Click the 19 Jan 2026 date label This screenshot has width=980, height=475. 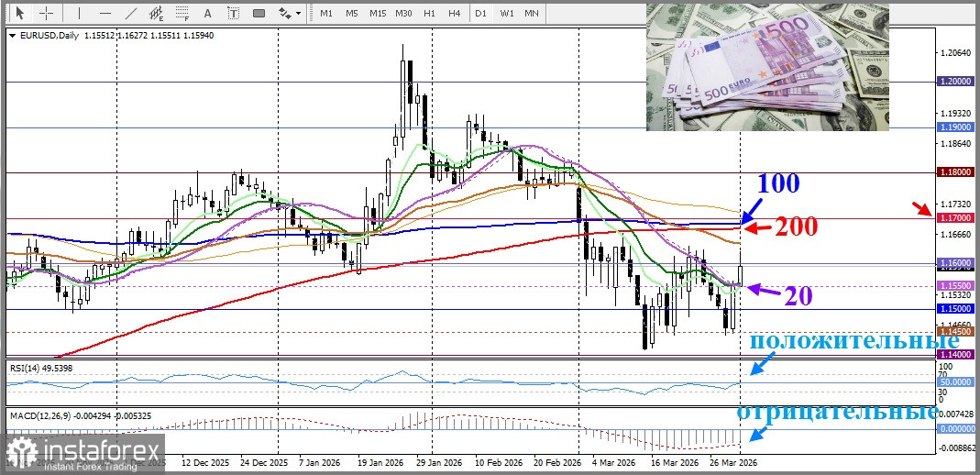coord(380,464)
